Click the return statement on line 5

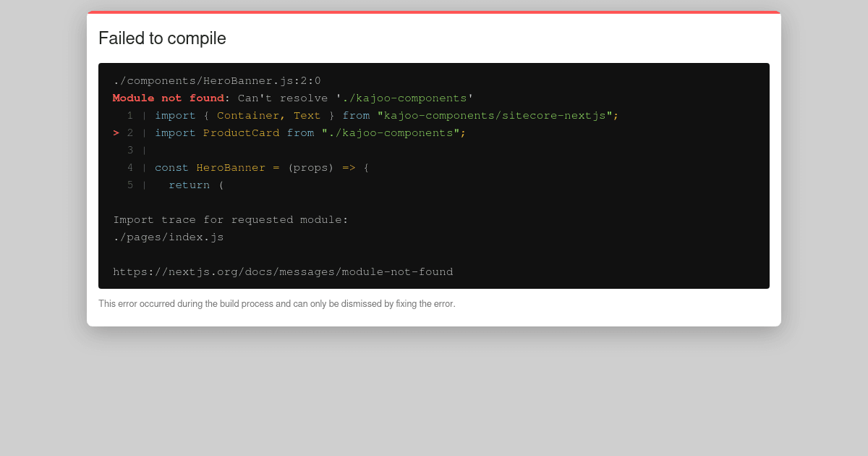tap(189, 185)
